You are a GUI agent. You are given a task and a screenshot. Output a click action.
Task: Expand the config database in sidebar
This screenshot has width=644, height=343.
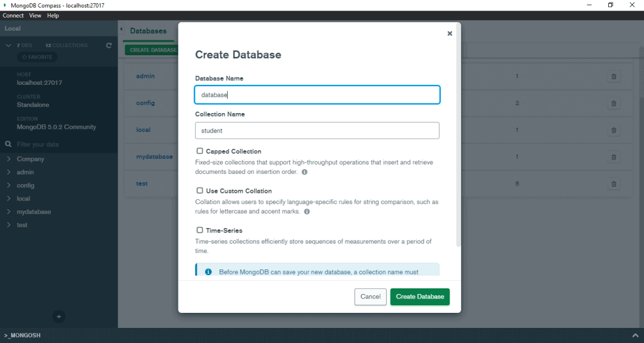click(9, 185)
